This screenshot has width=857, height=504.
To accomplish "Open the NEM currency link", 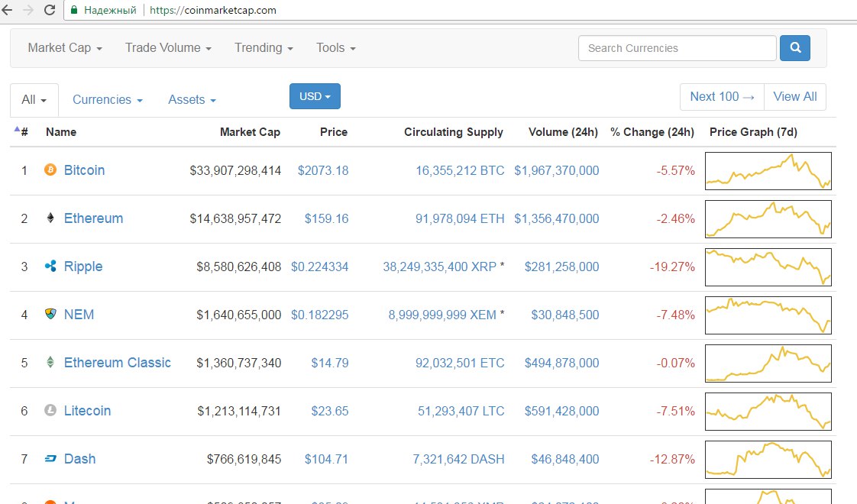I will (79, 315).
